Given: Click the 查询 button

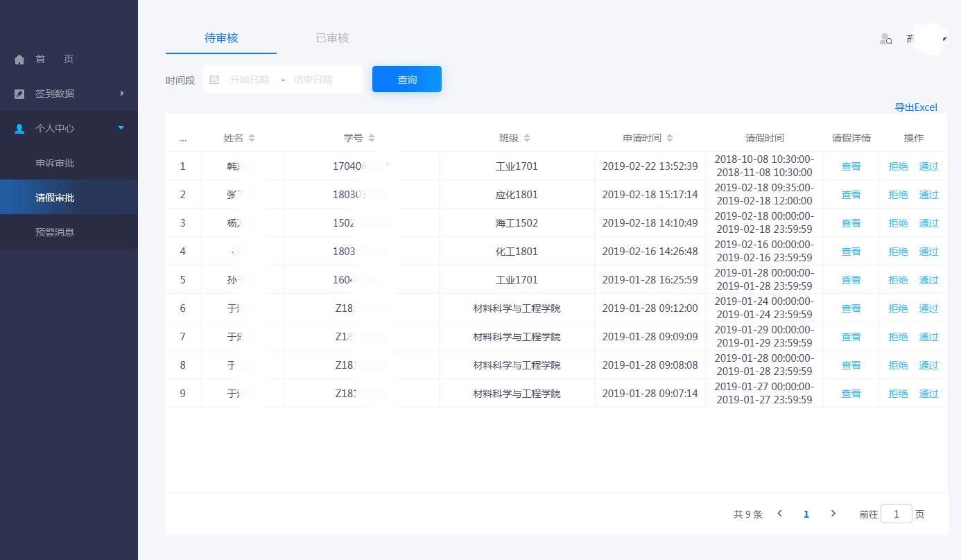Looking at the screenshot, I should [x=407, y=80].
